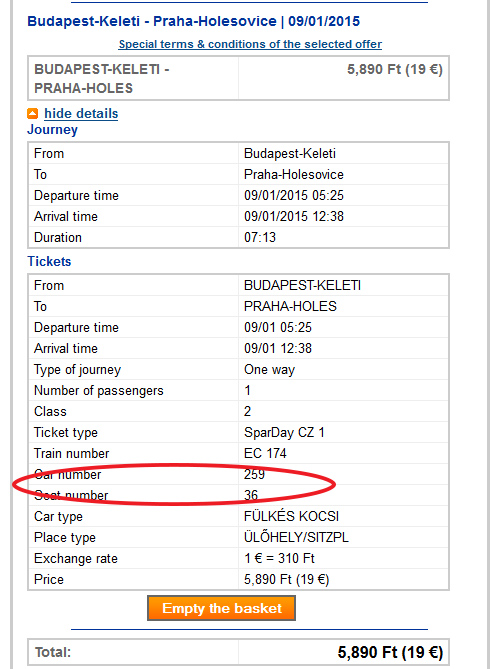
Task: Collapse ticket info via hide details link
Action: 81,113
